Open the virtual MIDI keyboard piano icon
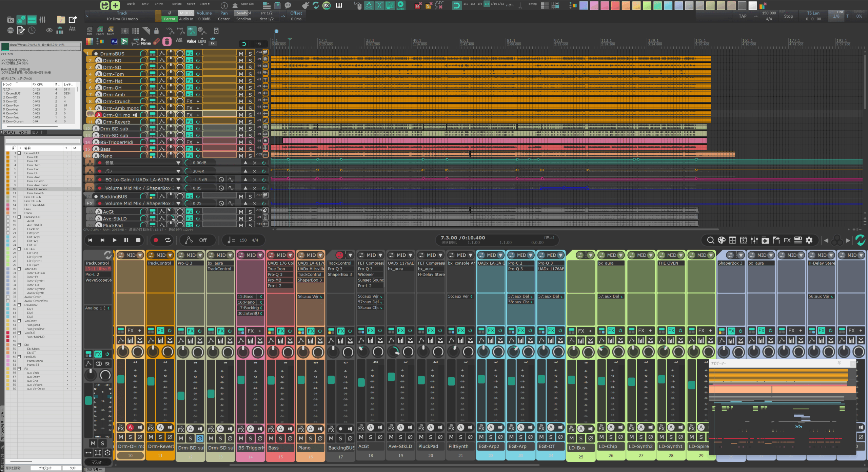The width and height of the screenshot is (868, 472). 339,5
